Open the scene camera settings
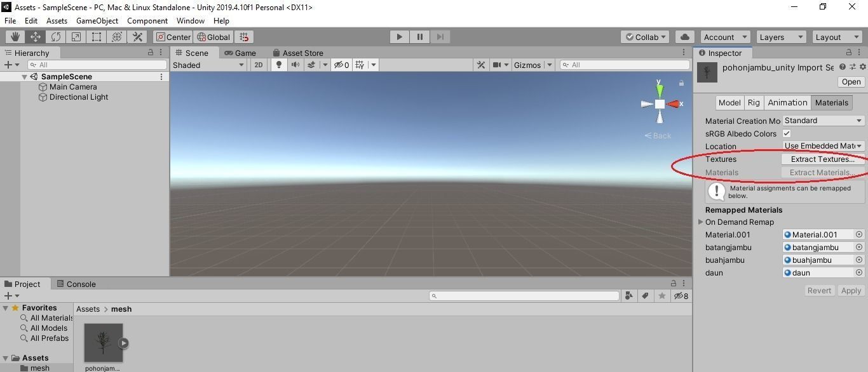Viewport: 868px width, 372px height. point(497,65)
